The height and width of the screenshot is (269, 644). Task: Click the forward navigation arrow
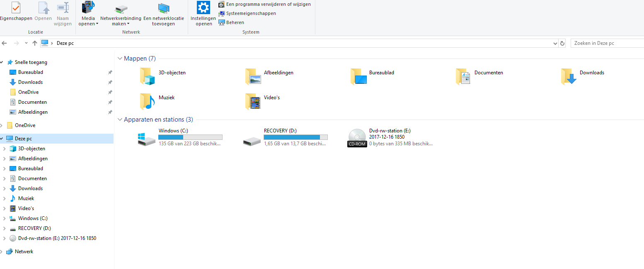[x=17, y=43]
